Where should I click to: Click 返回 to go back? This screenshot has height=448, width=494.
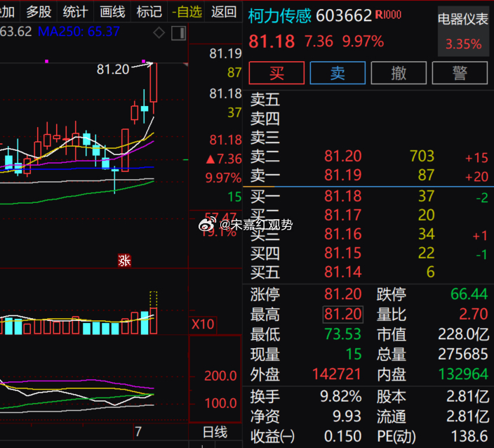pos(224,12)
